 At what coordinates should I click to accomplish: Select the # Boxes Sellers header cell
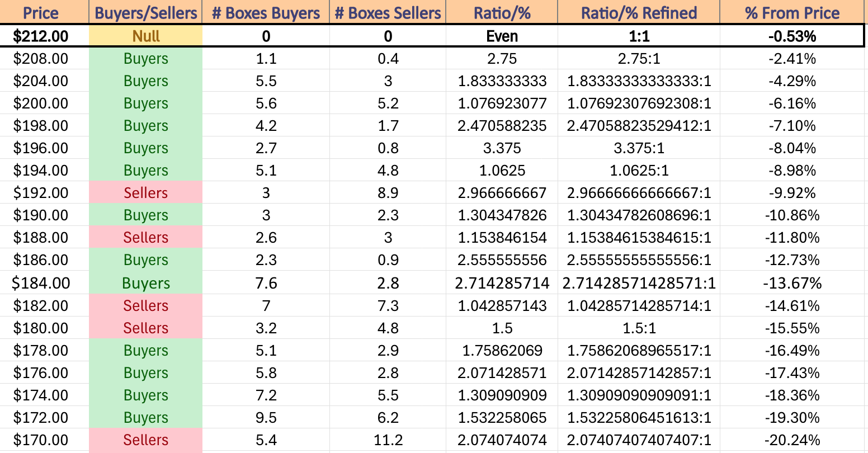[x=388, y=12]
